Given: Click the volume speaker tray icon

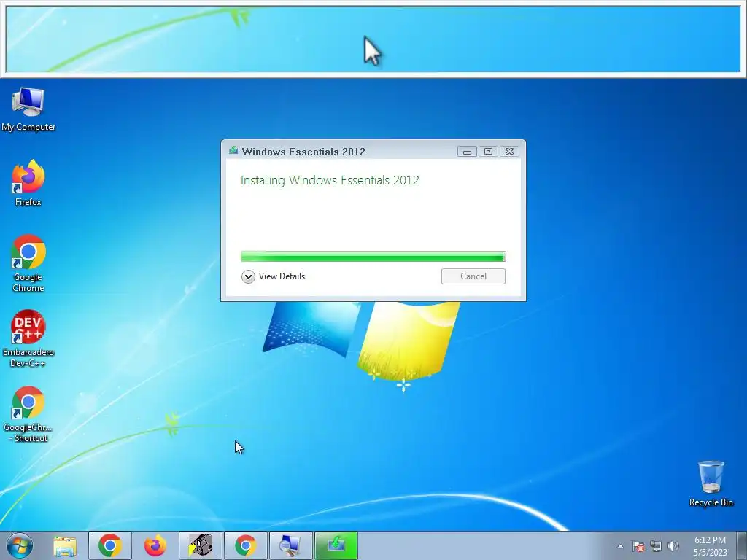Looking at the screenshot, I should (x=673, y=546).
